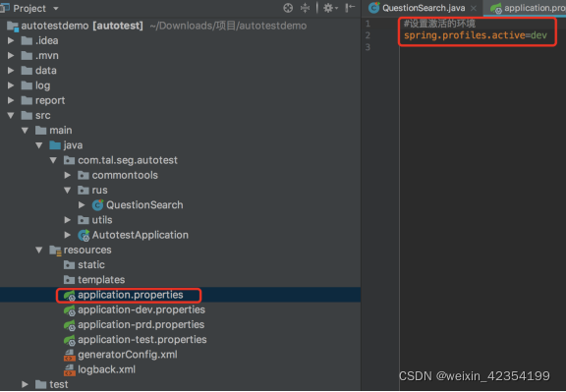Click the resources folder icon
The width and height of the screenshot is (566, 392).
pyautogui.click(x=55, y=251)
